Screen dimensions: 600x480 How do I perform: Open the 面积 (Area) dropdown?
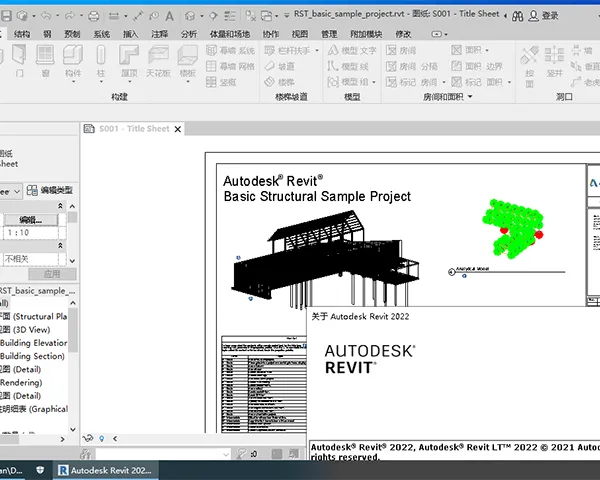[487, 51]
